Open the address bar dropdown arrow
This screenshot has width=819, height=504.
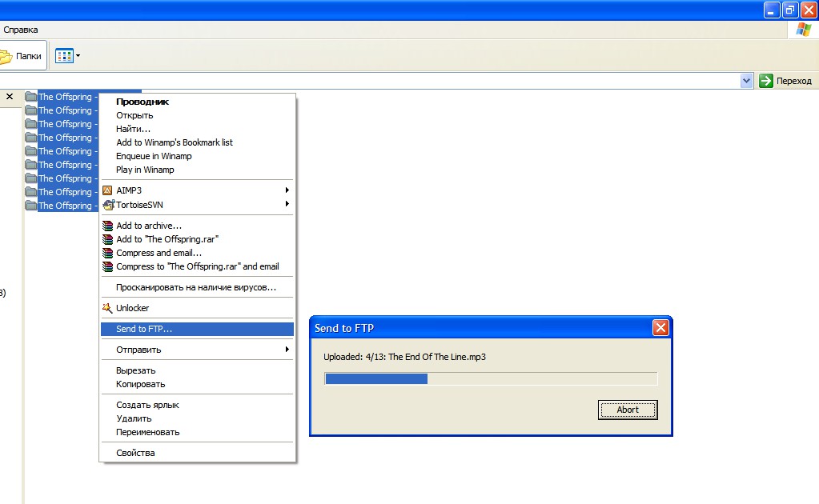pyautogui.click(x=746, y=81)
